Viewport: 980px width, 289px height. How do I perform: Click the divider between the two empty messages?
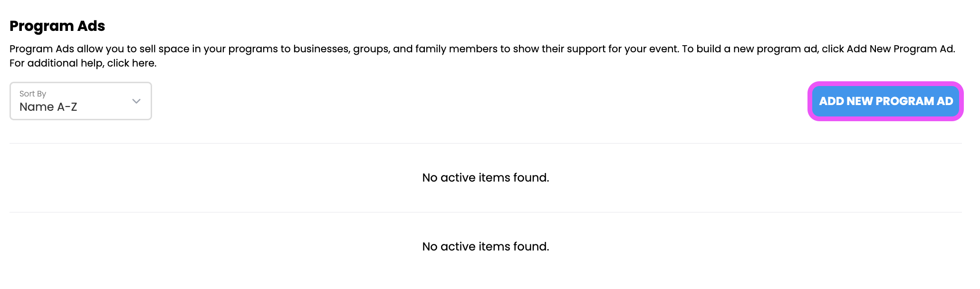click(485, 212)
